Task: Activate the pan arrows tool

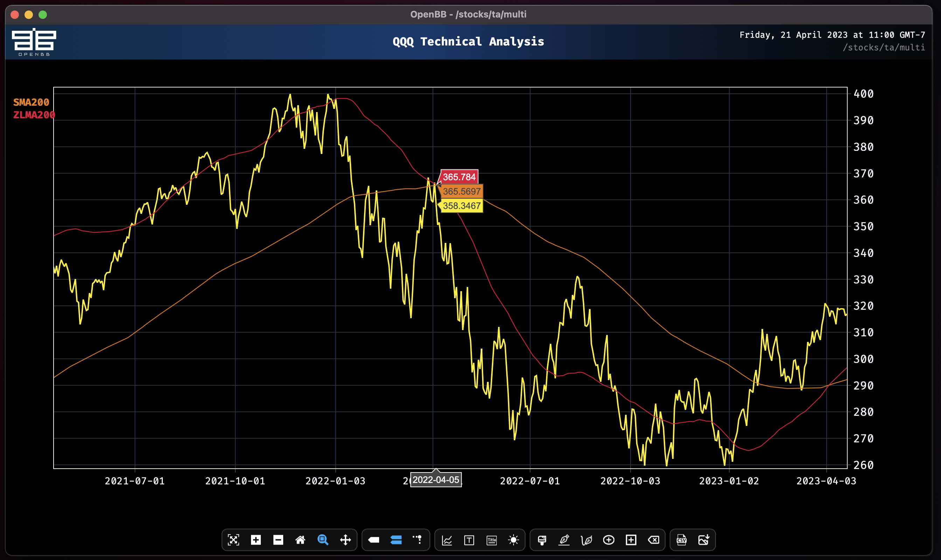Action: pyautogui.click(x=346, y=540)
